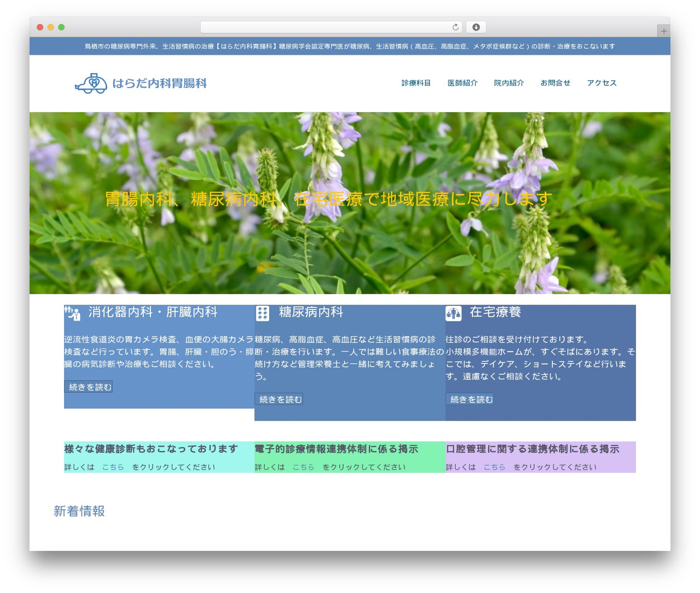
Task: Focus the browser address bar
Action: point(331,27)
